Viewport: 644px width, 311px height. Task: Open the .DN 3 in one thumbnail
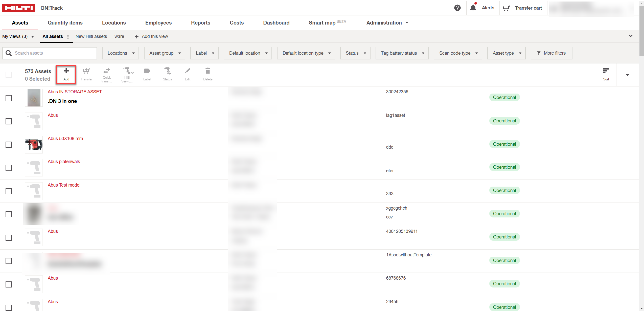pyautogui.click(x=34, y=98)
